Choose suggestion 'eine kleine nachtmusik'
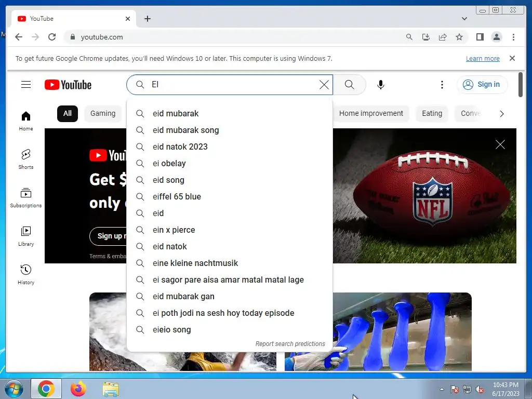 229,263
